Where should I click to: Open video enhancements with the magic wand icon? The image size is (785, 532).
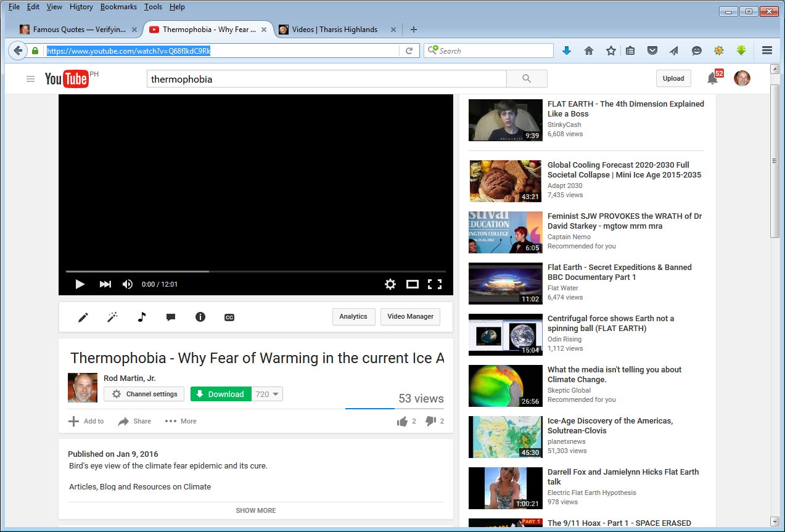tap(112, 317)
